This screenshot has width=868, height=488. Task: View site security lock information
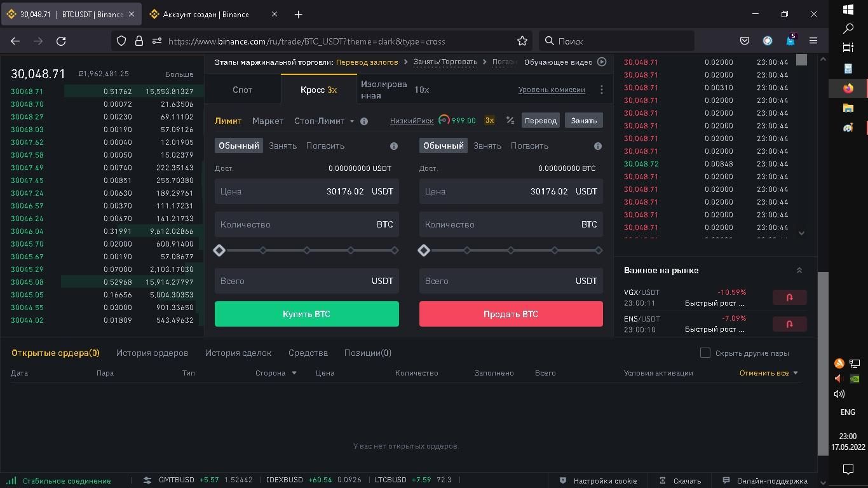click(139, 41)
